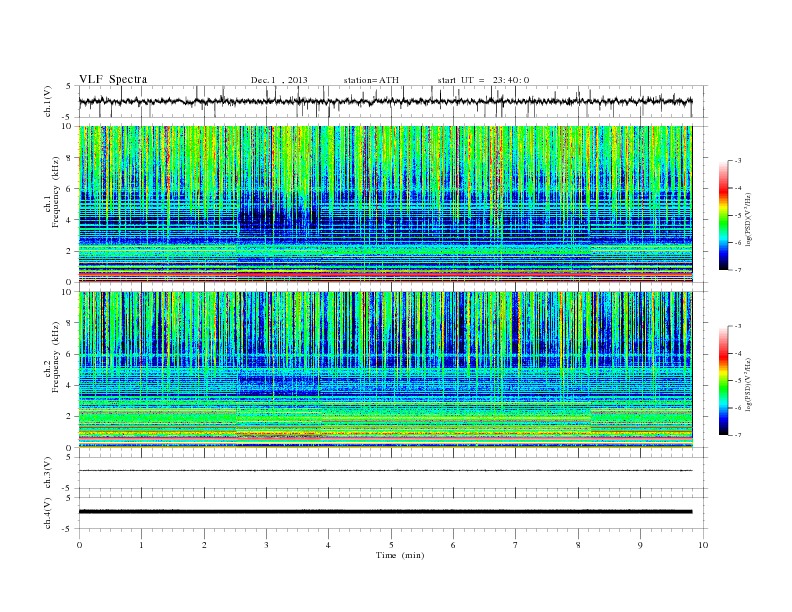
Task: Click the ch.2 frequency tick label '8'
Action: [70, 323]
